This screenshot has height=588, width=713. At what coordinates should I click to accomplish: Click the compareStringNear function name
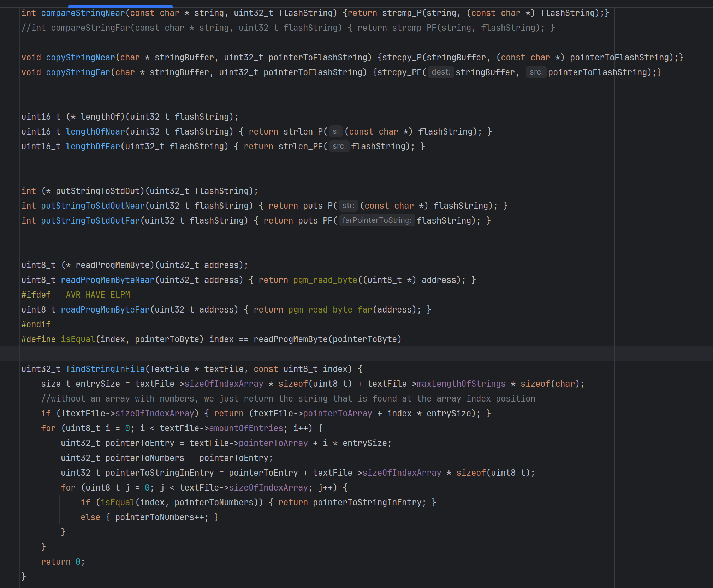[x=83, y=13]
